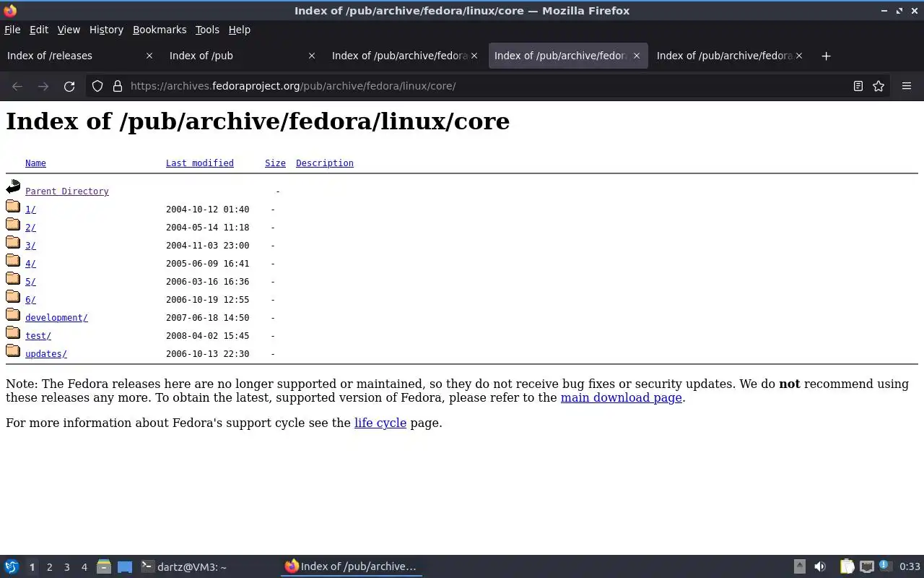
Task: Click the folder icon for development/
Action: tap(13, 315)
